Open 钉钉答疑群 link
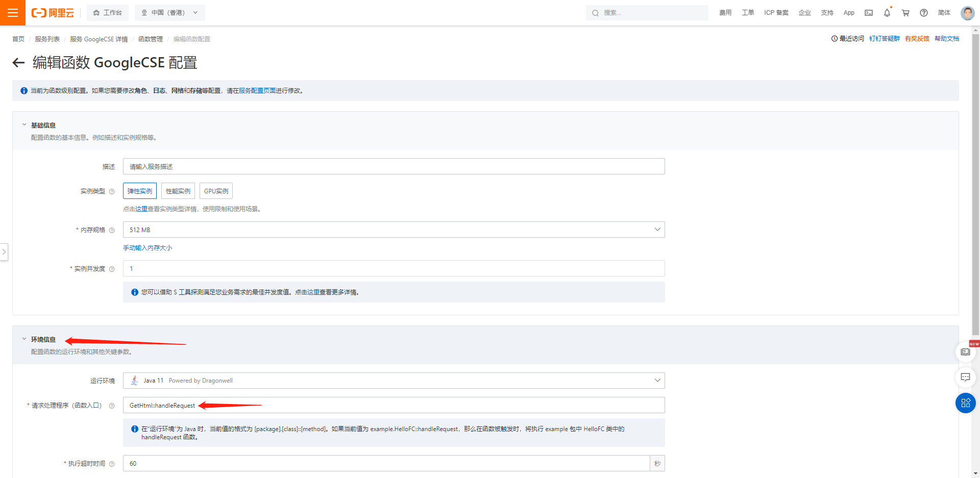 [x=885, y=39]
